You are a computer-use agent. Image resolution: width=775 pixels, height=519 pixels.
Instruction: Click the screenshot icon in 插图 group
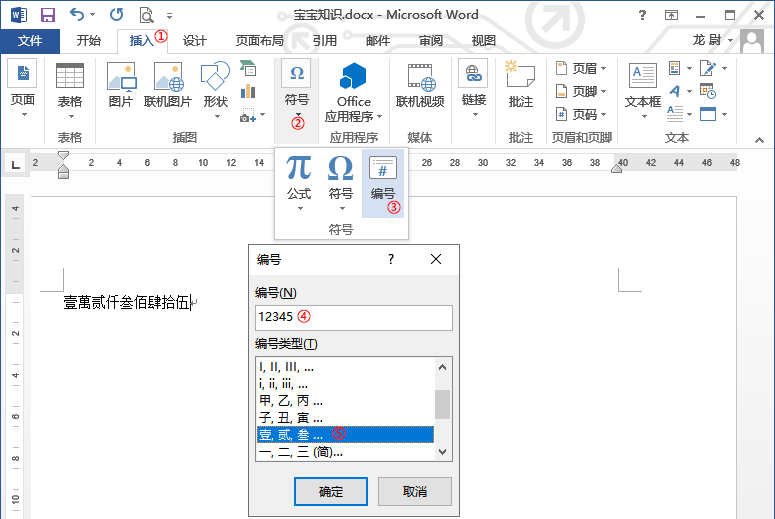click(248, 115)
